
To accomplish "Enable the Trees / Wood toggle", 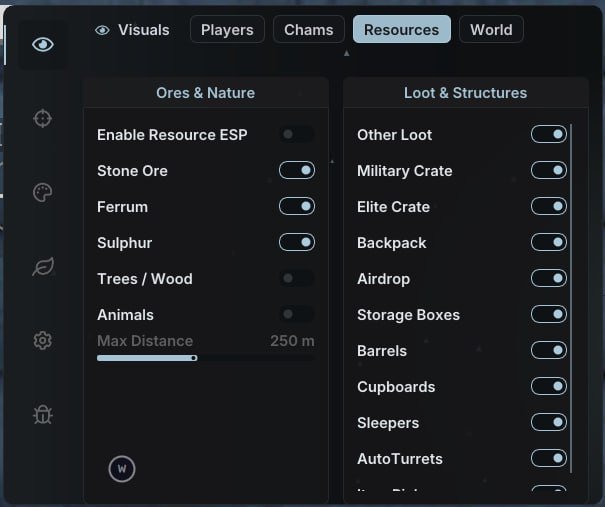I will pos(297,278).
